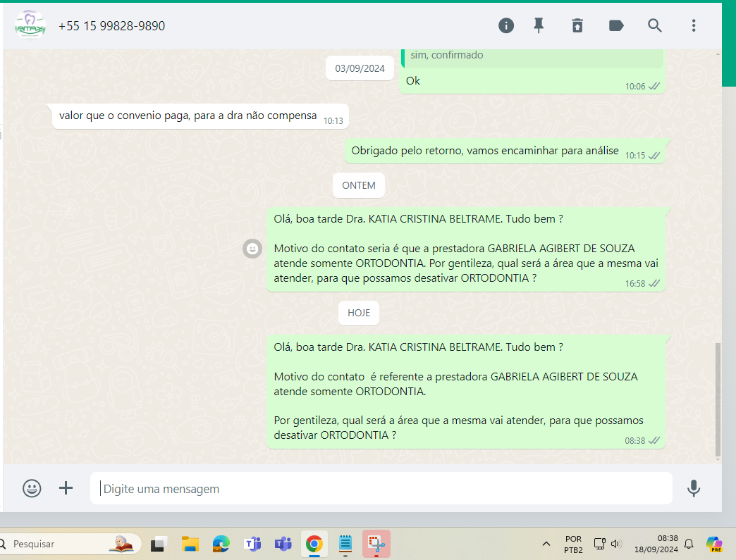The width and height of the screenshot is (736, 560).
Task: Apply a label with the tag icon
Action: 616,25
